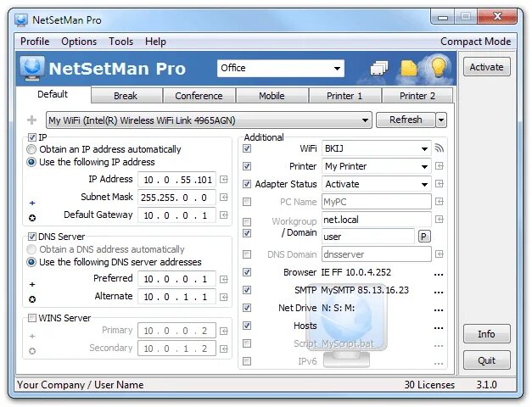Screen dimensions: 532x407
Task: Click the arrow icon beside PC Name field
Action: [x=440, y=202]
